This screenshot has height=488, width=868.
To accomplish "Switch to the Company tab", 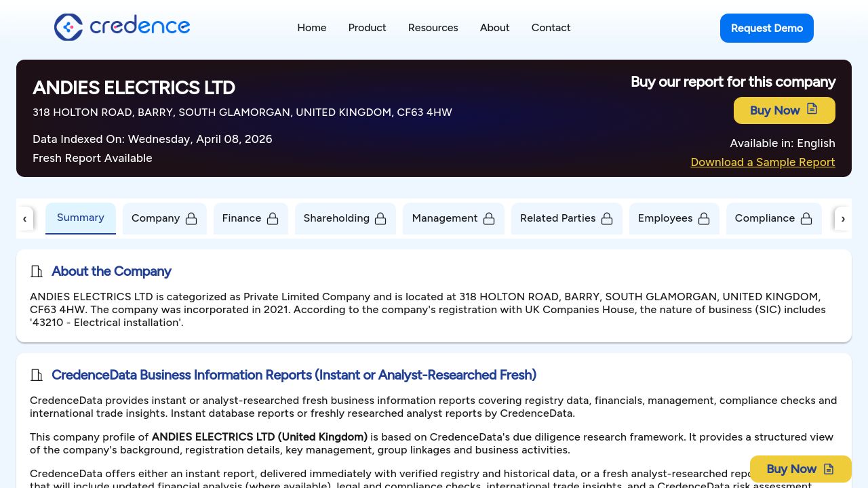I will click(164, 218).
